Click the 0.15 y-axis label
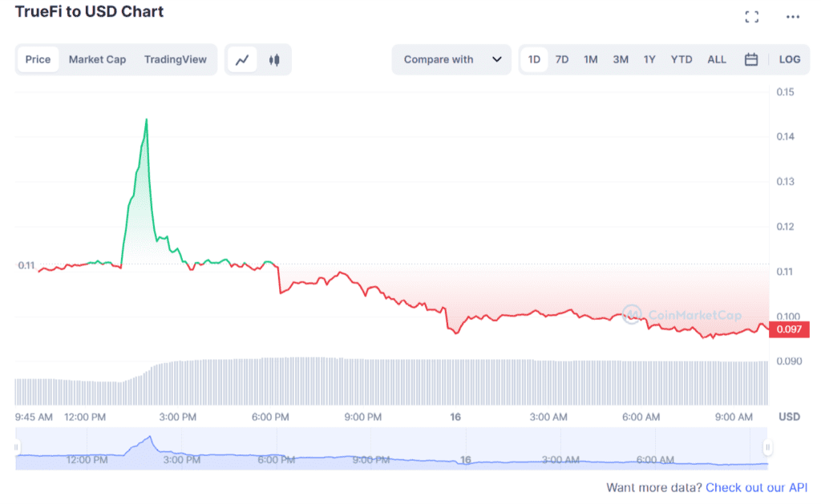Screen dimensions: 821x504 785,92
